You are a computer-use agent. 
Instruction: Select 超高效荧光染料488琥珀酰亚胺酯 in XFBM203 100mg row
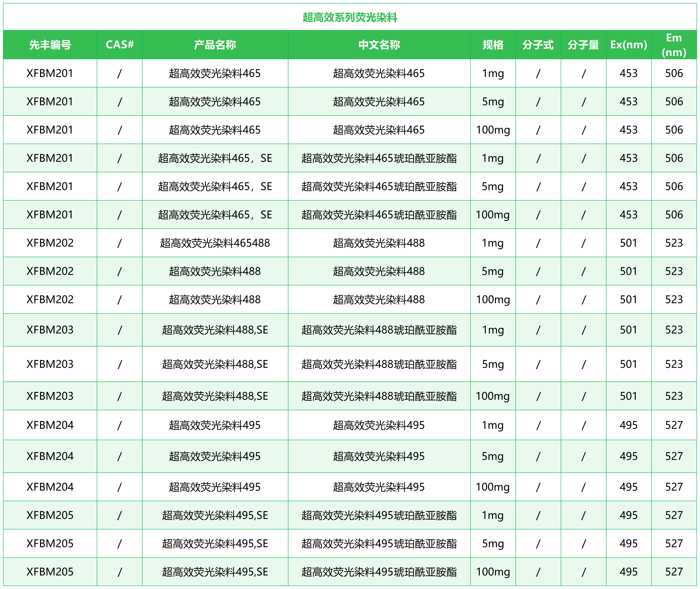[x=379, y=396]
